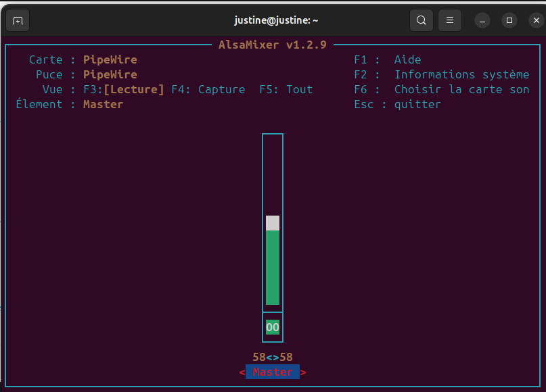
Task: Open F2 Informations système
Action: point(442,74)
